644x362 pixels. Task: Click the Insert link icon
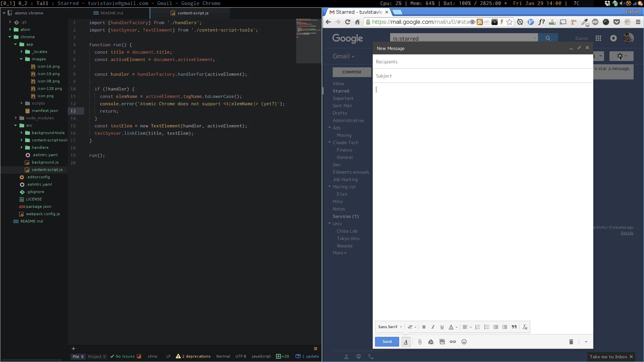(x=452, y=341)
